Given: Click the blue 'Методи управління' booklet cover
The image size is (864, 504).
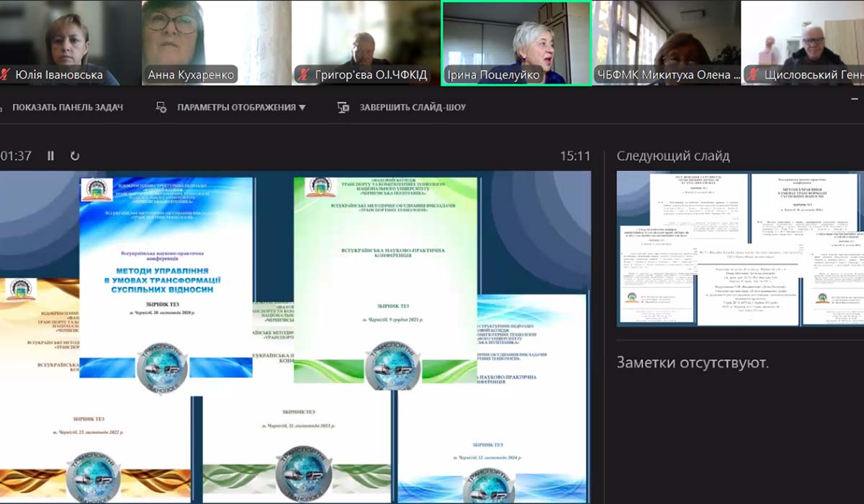Looking at the screenshot, I should (166, 274).
